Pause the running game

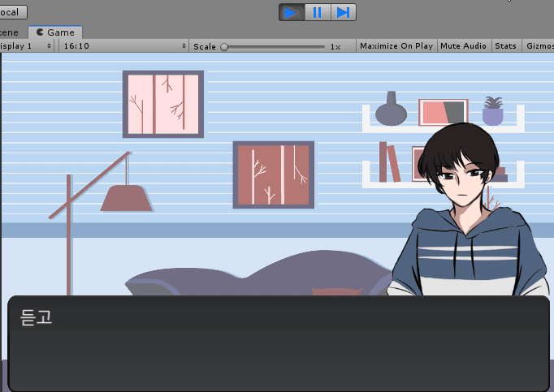coord(318,13)
